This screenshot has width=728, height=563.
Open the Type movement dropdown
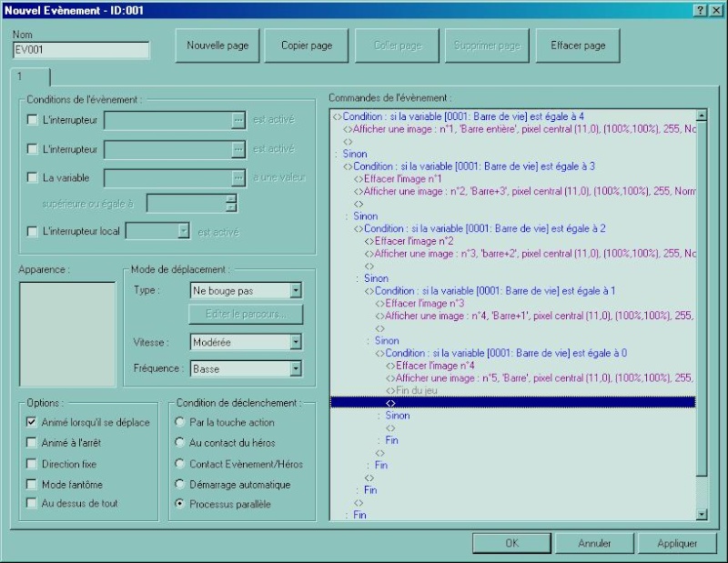295,290
